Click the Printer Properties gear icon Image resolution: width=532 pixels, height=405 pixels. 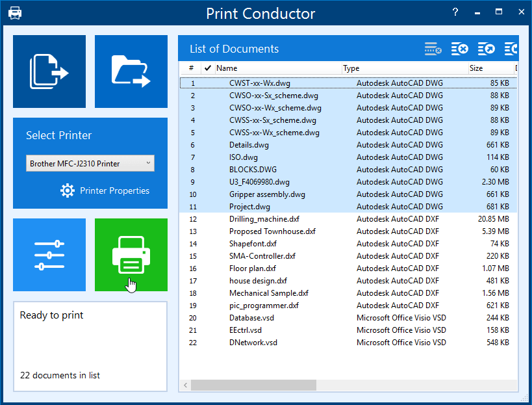tap(68, 190)
